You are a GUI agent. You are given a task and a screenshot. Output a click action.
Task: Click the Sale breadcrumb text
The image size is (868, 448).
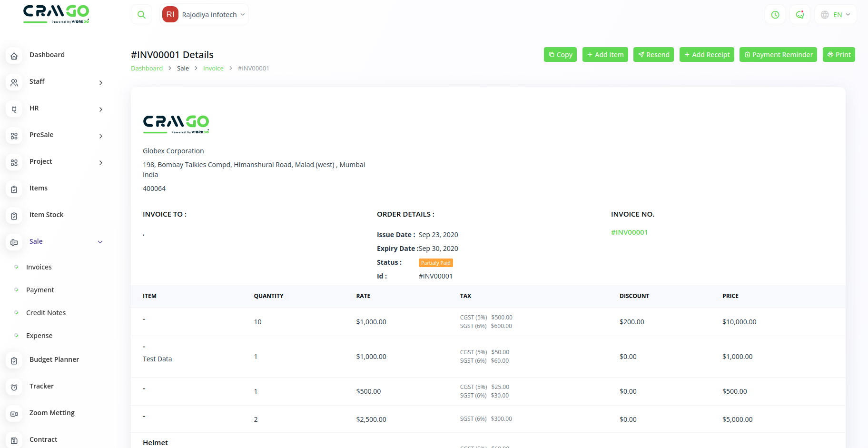tap(183, 69)
